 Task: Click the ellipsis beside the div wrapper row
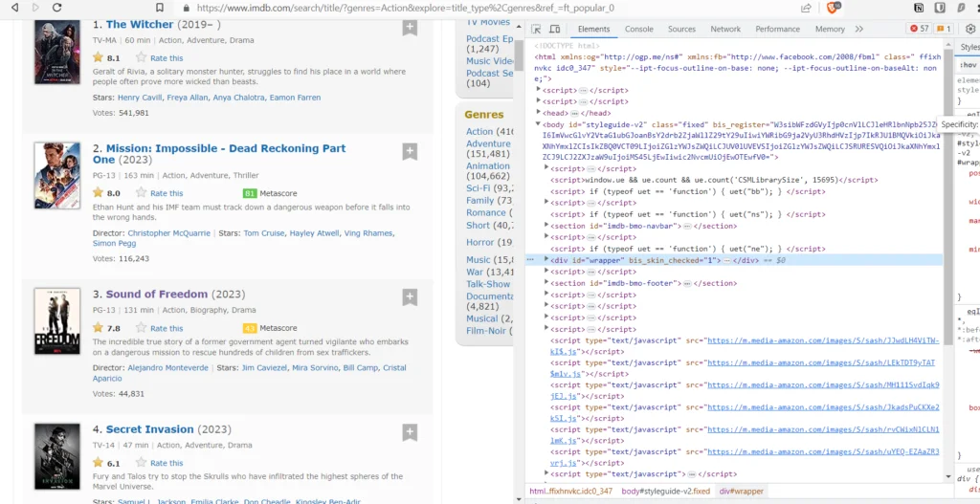tap(530, 260)
